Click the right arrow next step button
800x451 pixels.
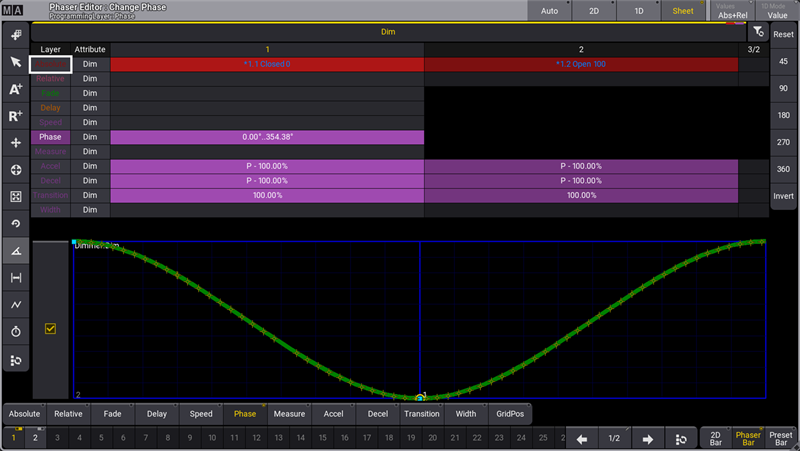coord(647,438)
